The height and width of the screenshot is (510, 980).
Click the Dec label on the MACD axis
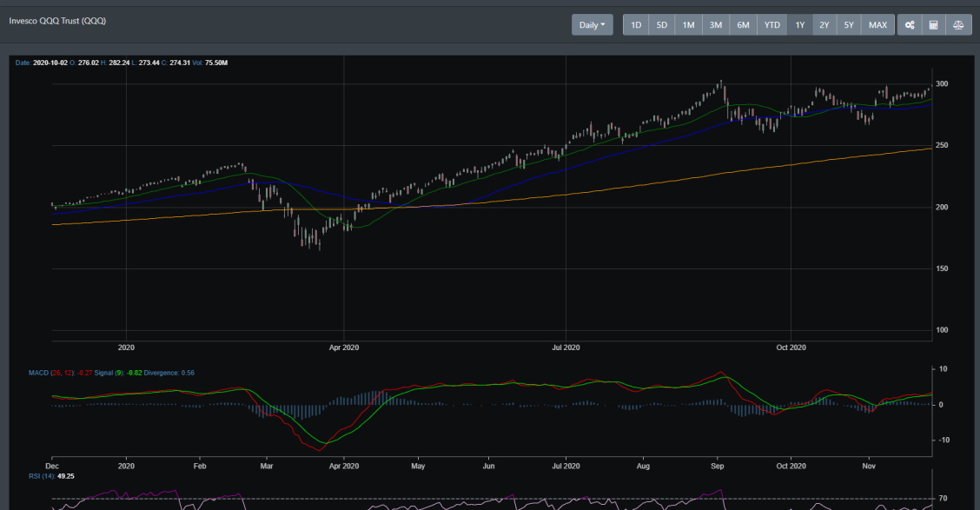pos(52,467)
